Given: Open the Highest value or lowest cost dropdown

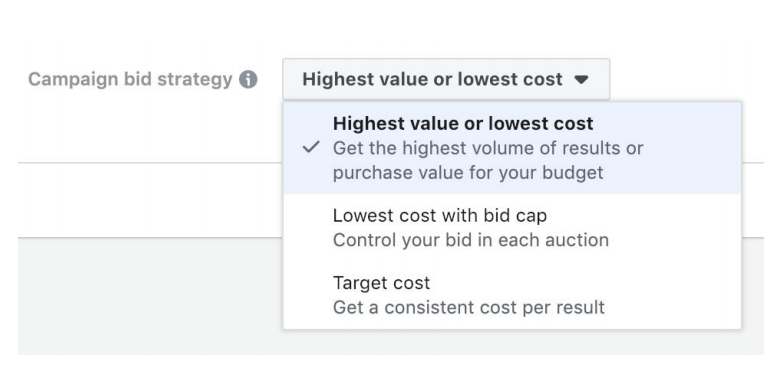Looking at the screenshot, I should (x=446, y=79).
